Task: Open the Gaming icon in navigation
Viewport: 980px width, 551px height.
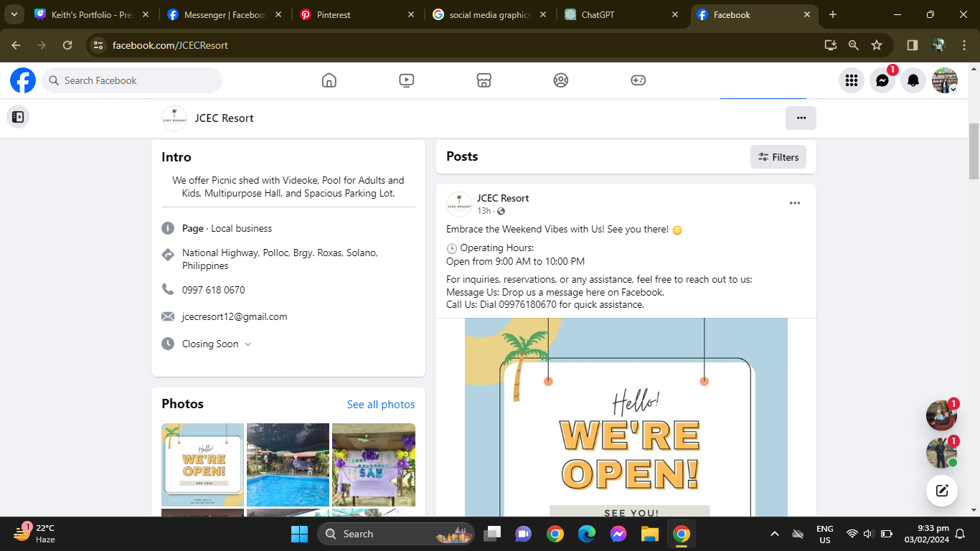Action: tap(639, 80)
